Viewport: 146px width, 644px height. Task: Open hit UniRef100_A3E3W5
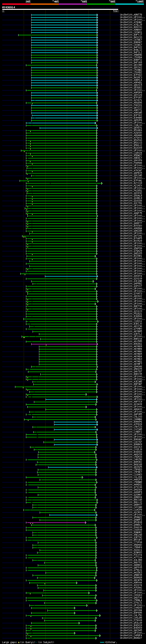[x=131, y=382]
